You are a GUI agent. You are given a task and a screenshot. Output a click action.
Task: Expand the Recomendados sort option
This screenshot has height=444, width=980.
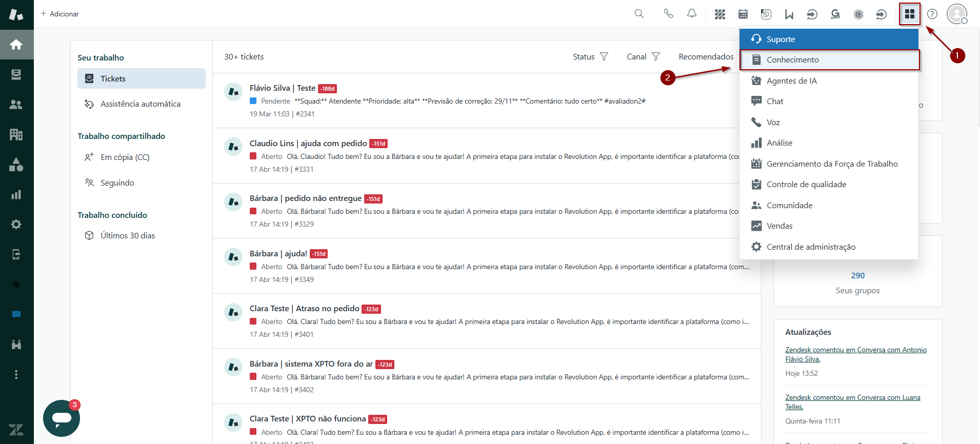(x=706, y=57)
